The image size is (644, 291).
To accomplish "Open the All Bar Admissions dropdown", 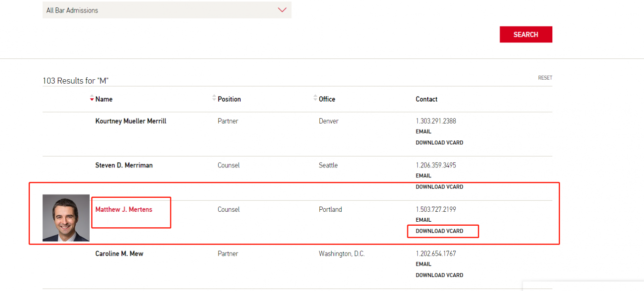I will tap(167, 10).
